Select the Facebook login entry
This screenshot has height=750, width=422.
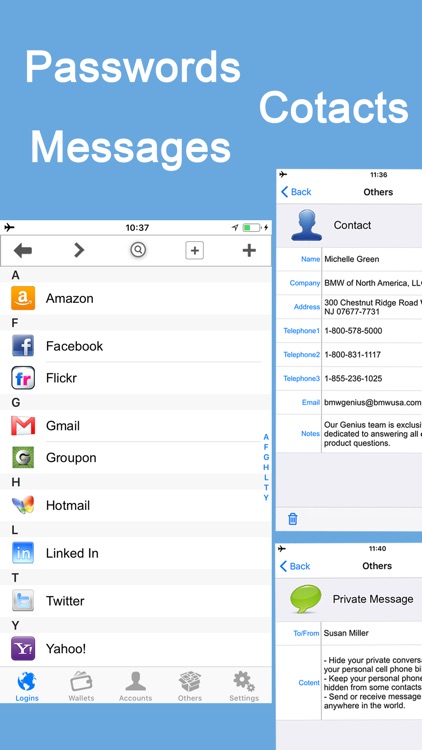tap(135, 346)
